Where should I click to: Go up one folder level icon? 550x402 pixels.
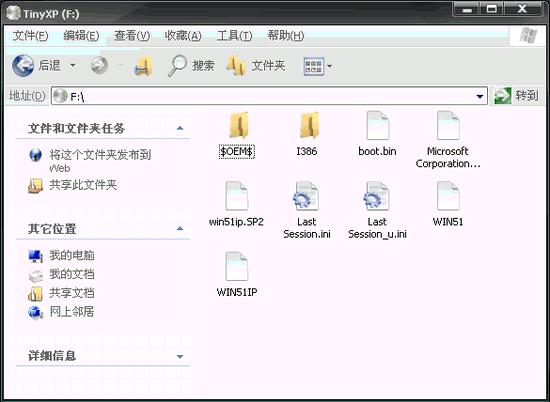pyautogui.click(x=144, y=66)
